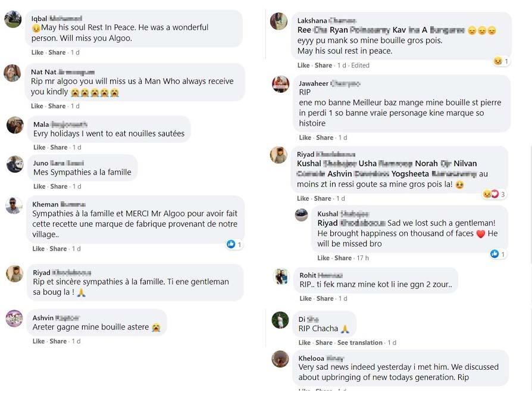This screenshot has width=532, height=399.
Task: Click See translation under Di's comment
Action: (359, 342)
